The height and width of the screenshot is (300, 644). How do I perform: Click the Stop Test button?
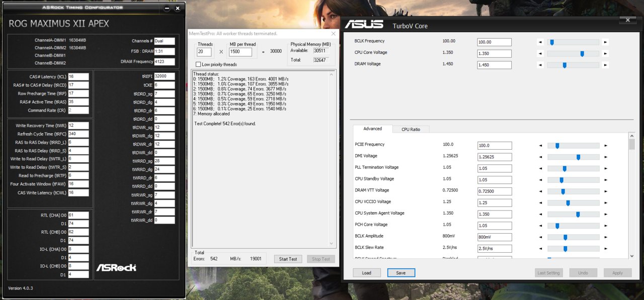(x=320, y=259)
